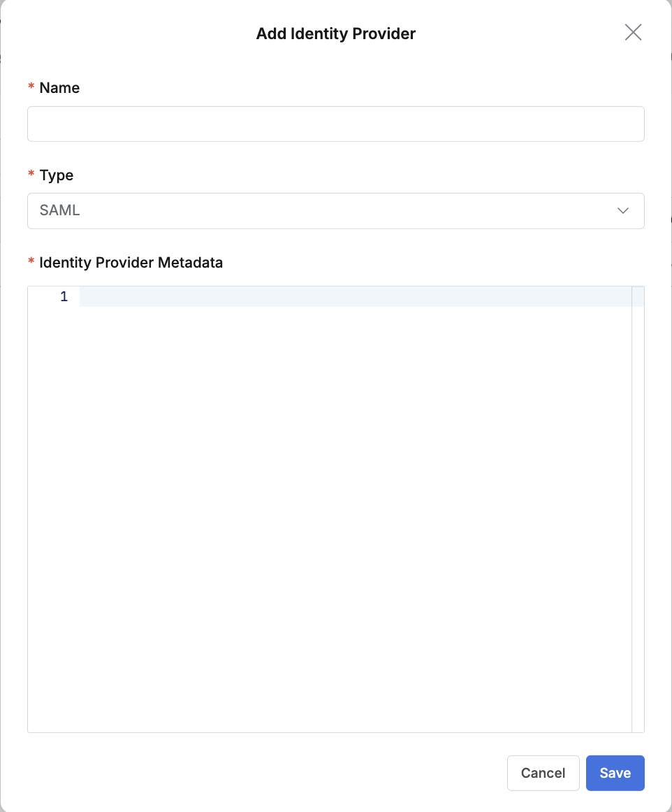Click the red asterisk beside Type
672x812 pixels.
(31, 175)
